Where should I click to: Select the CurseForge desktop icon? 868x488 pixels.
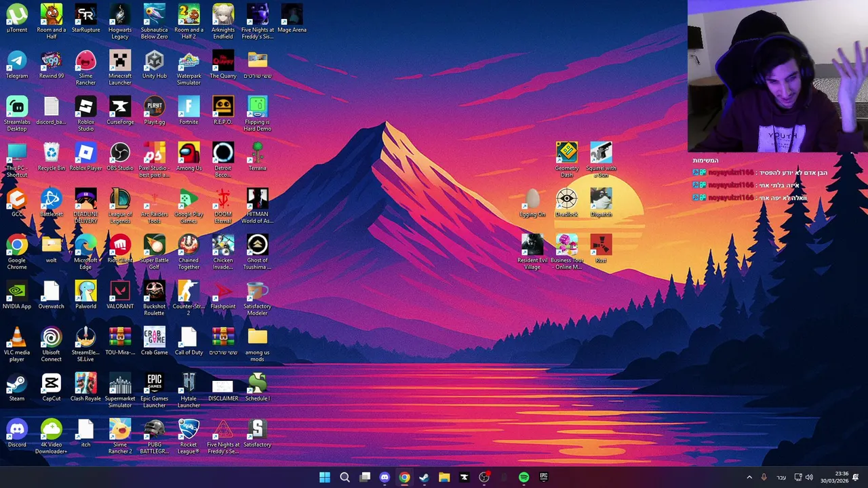click(x=120, y=110)
